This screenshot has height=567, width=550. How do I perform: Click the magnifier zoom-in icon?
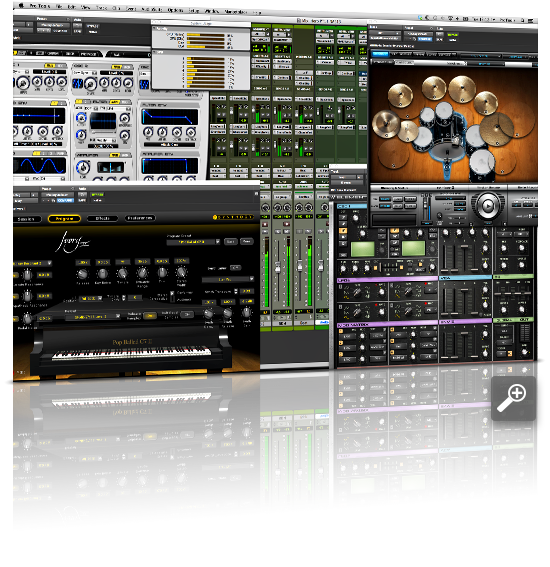point(513,398)
